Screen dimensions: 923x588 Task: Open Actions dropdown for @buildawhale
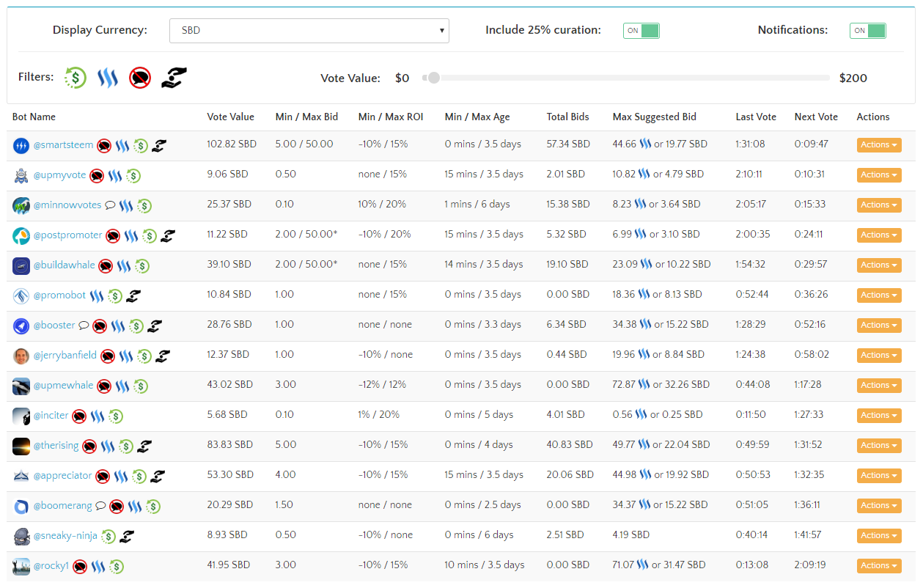pos(879,265)
